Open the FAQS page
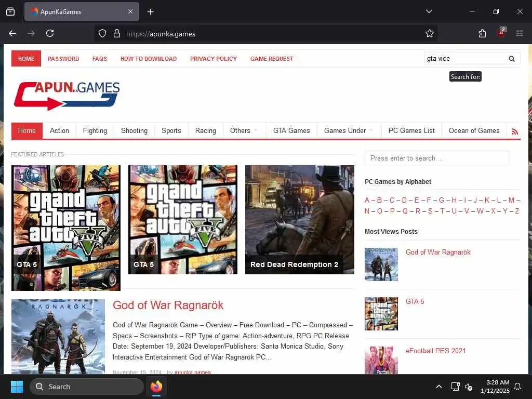This screenshot has width=532, height=399. pos(100,59)
